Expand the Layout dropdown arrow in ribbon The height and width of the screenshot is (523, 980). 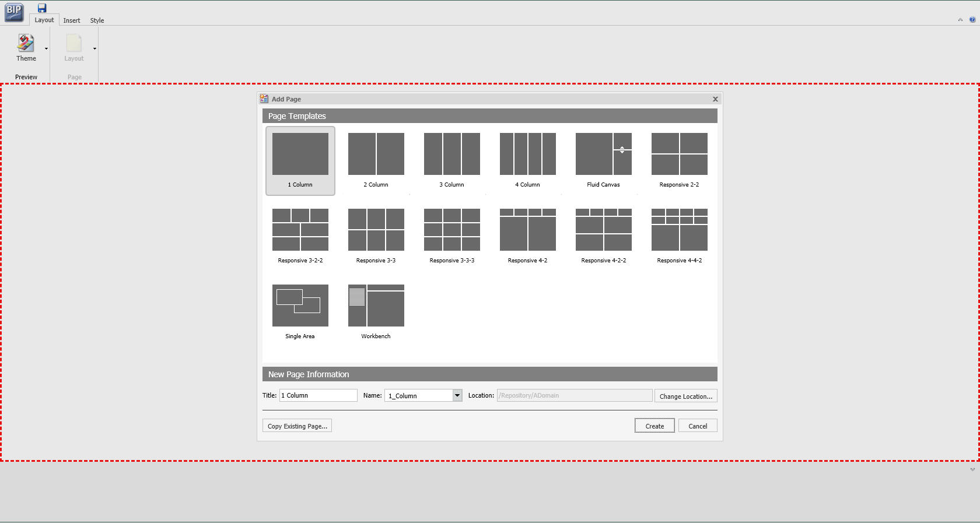click(x=94, y=48)
